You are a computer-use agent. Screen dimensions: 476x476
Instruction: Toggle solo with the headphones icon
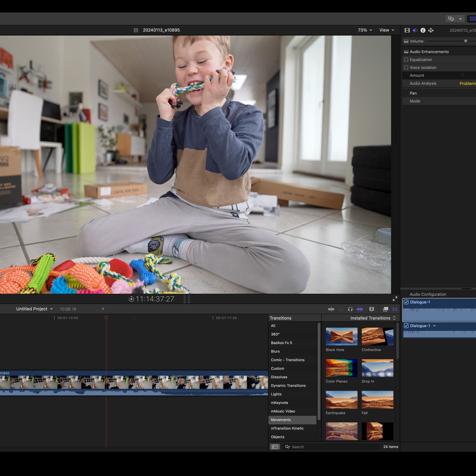(350, 309)
